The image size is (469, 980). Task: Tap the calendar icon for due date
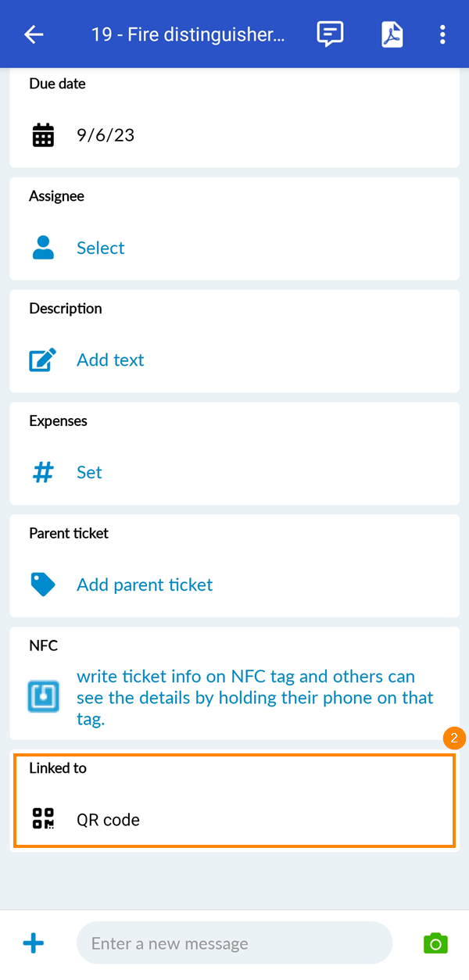coord(43,135)
